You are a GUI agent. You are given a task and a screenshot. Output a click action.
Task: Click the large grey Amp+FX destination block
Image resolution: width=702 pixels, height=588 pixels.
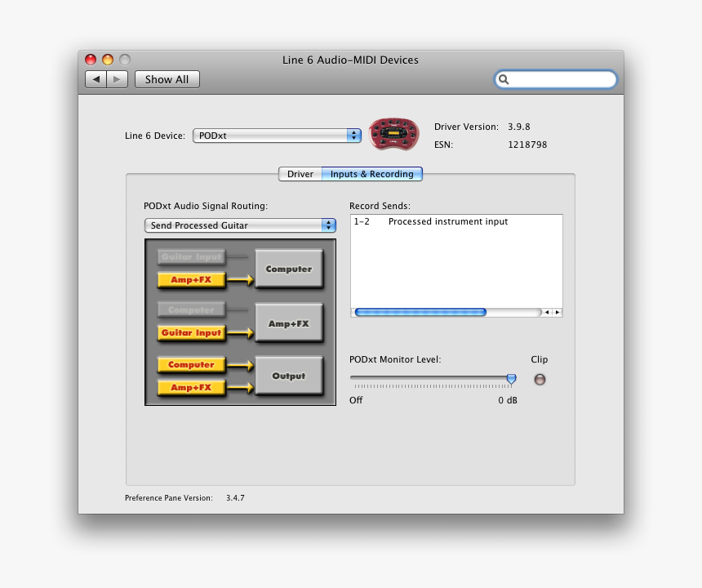click(289, 323)
